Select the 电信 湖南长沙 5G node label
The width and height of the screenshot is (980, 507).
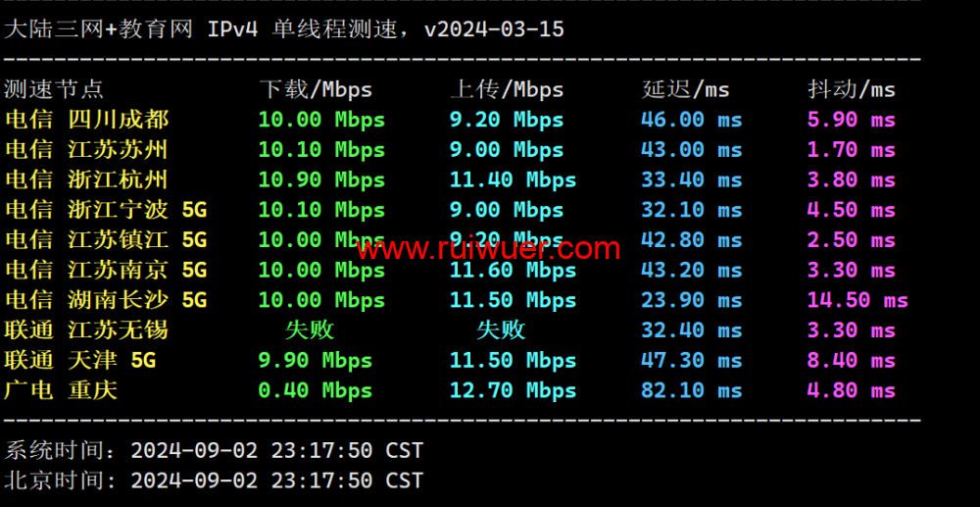(x=106, y=300)
